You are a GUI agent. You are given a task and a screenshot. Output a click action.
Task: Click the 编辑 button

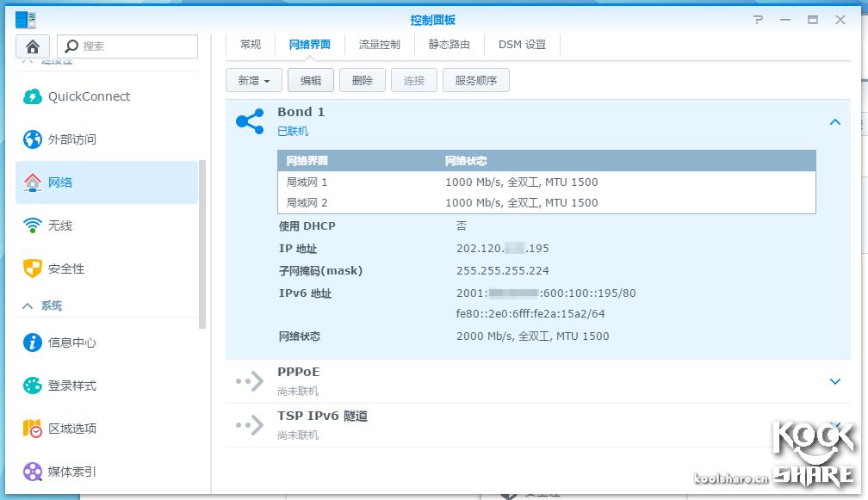point(310,80)
